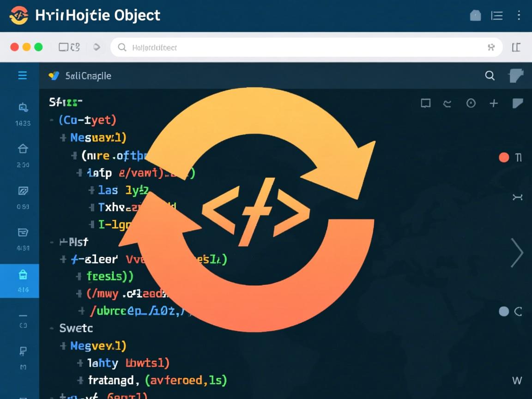Expand the fresis)) tree node
The image size is (532, 399).
(79, 276)
